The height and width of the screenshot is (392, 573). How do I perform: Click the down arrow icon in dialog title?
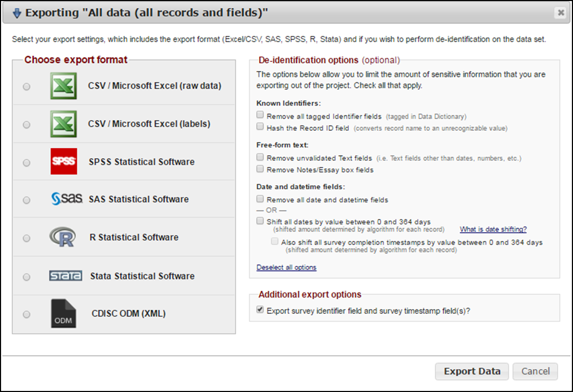point(17,13)
